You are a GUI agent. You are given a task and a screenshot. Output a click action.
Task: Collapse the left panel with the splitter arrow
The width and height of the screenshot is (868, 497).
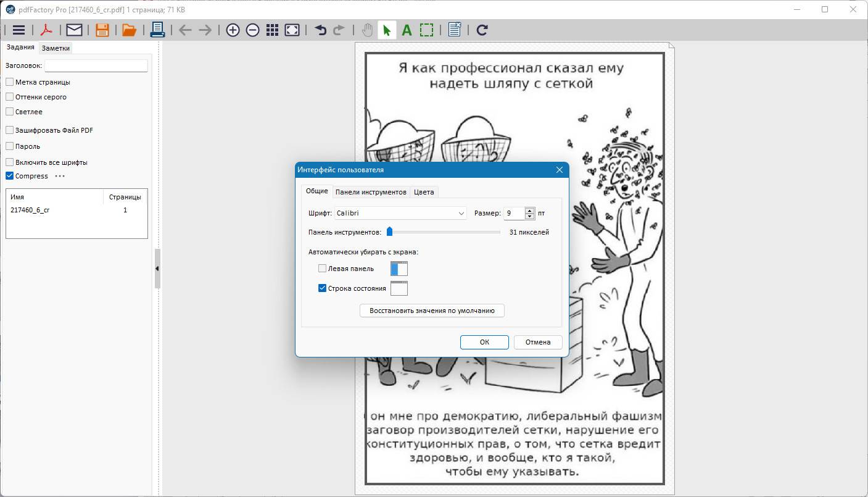point(157,269)
